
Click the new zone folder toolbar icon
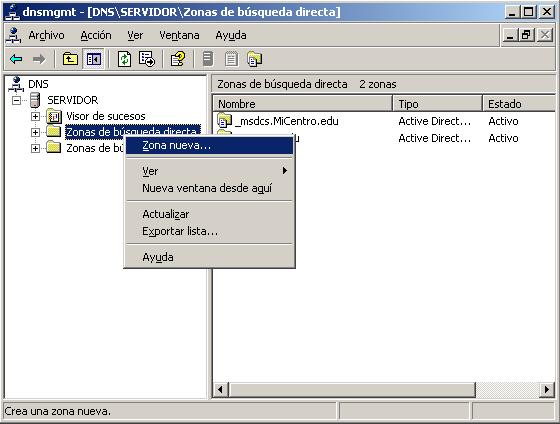[x=255, y=59]
